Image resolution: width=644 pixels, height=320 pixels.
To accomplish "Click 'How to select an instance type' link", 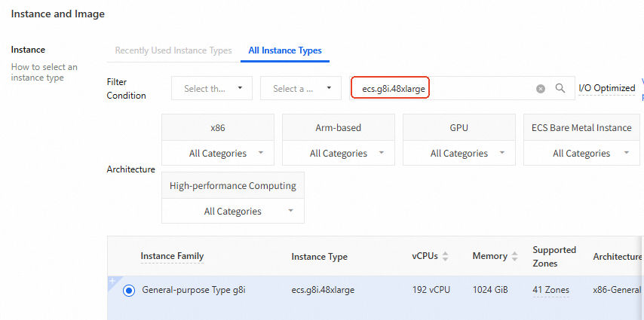I will click(44, 72).
